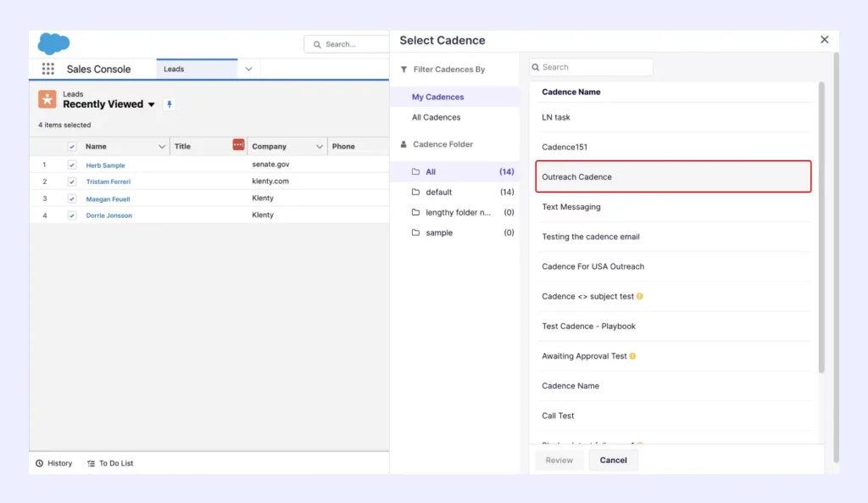Open History in the utility bar
Image resolution: width=868 pixels, height=503 pixels.
coord(53,463)
